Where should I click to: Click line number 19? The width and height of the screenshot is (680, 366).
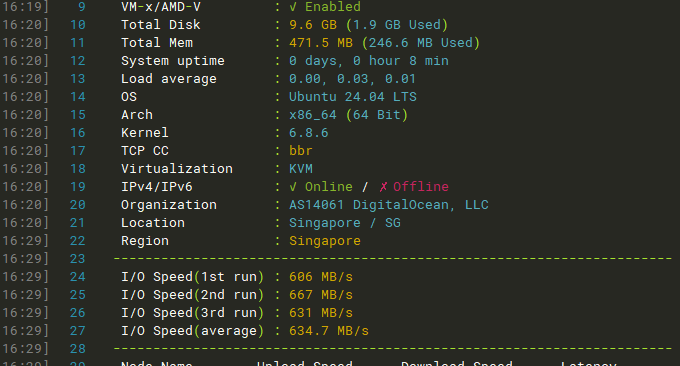78,186
